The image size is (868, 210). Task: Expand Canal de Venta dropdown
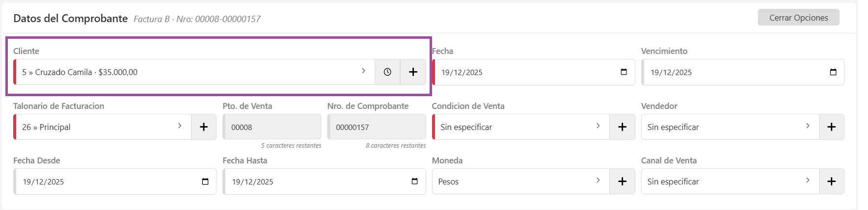[x=730, y=182]
